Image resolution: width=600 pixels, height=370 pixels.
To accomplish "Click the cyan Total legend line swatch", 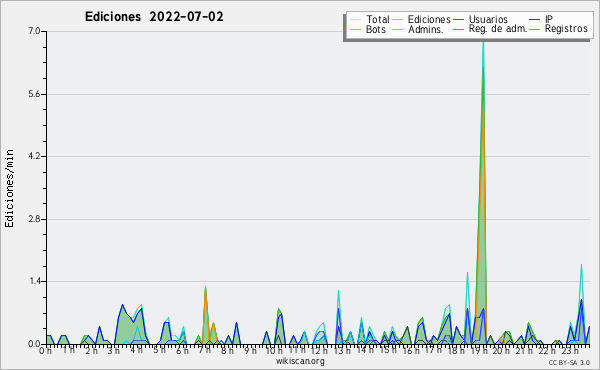I will (355, 19).
